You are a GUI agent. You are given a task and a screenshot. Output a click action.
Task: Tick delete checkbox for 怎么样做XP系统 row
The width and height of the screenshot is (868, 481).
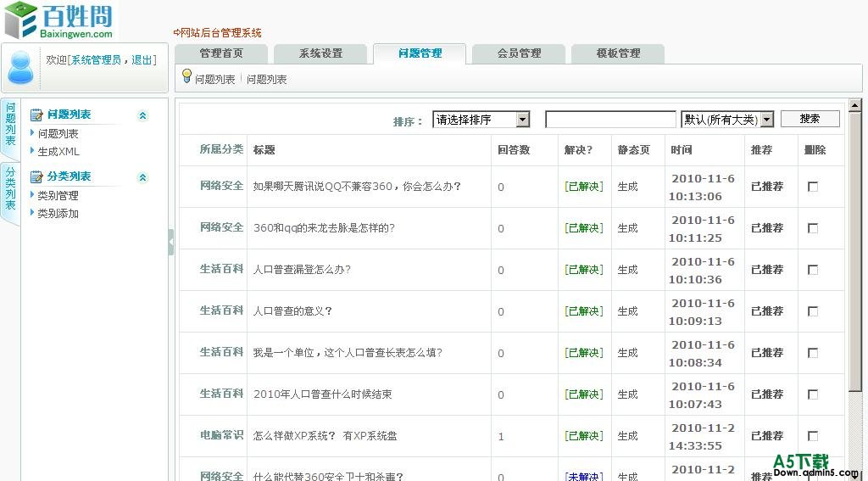(813, 436)
